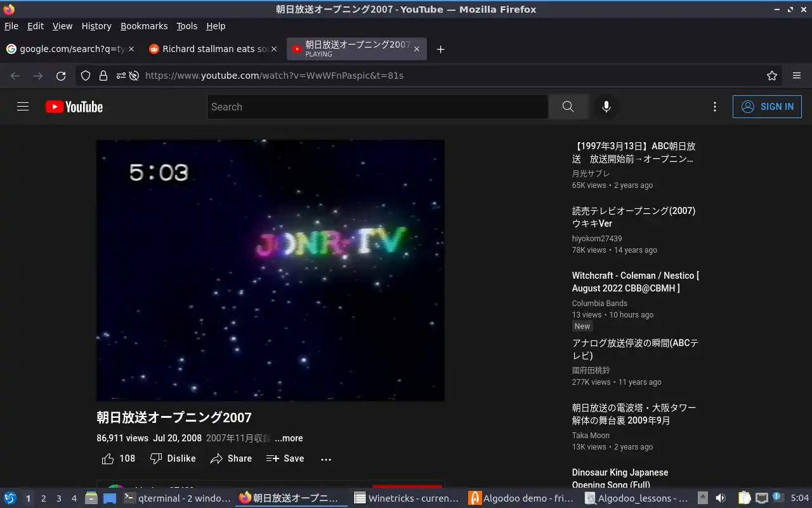
Task: Open Firefox application hamburger menu
Action: pyautogui.click(x=797, y=76)
